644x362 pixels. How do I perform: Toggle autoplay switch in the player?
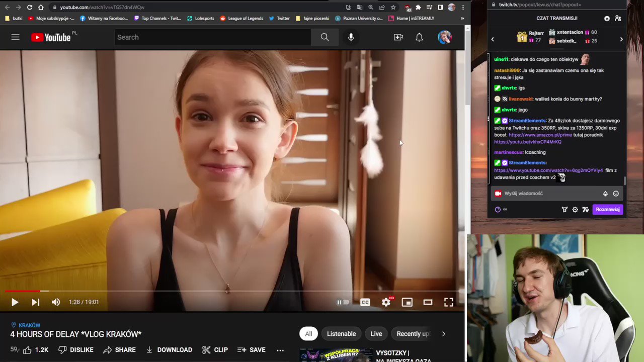click(343, 302)
